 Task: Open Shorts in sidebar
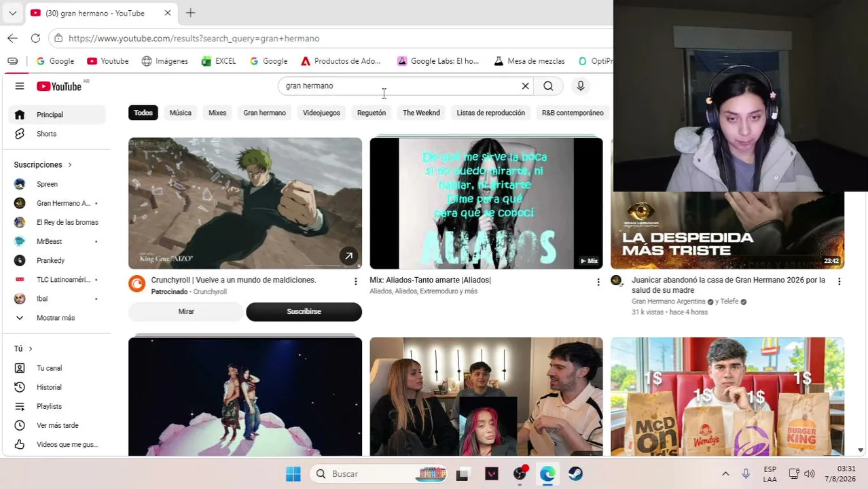pyautogui.click(x=56, y=134)
